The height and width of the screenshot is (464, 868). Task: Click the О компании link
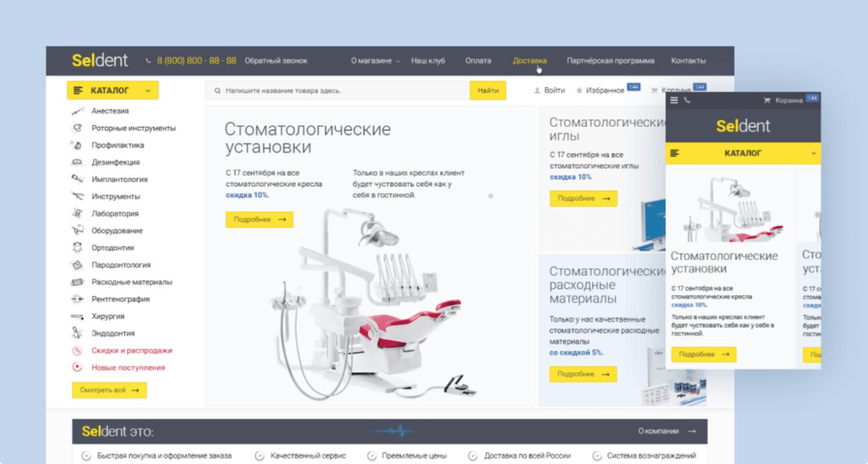[667, 431]
